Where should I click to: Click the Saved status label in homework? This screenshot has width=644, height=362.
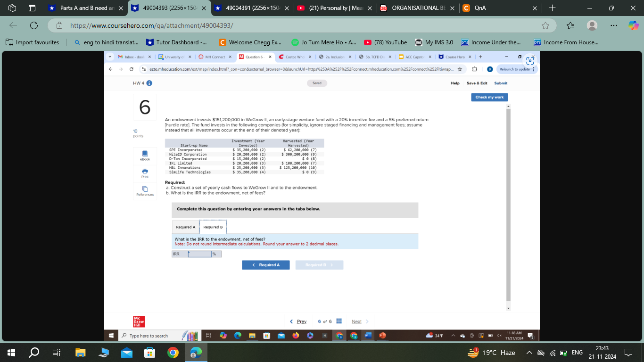click(317, 83)
